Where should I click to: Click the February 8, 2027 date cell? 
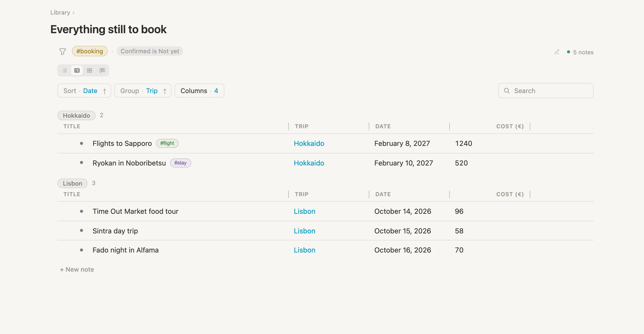pyautogui.click(x=402, y=143)
